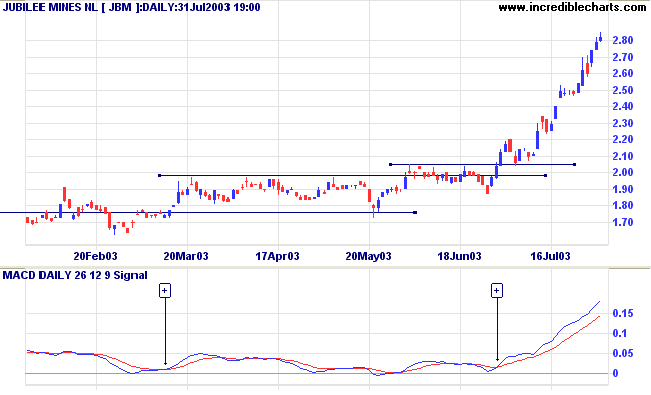Click the 0 MACD axis label
651x395 pixels.
616,373
